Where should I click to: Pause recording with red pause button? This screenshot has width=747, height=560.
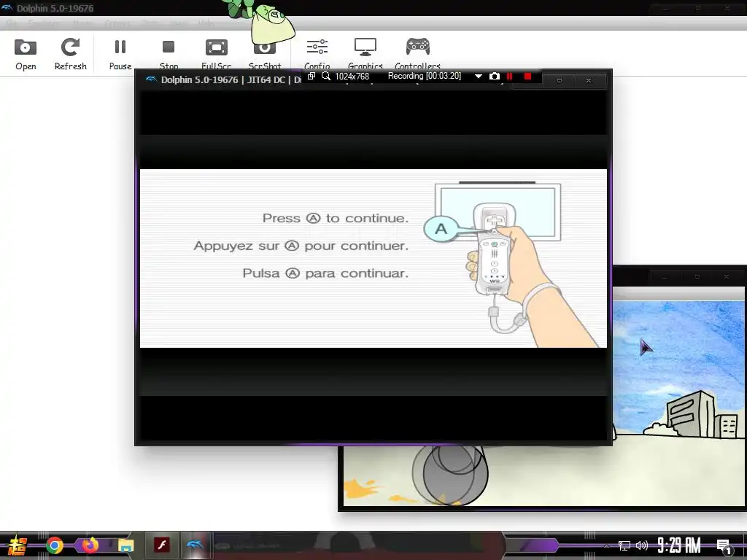(x=510, y=76)
